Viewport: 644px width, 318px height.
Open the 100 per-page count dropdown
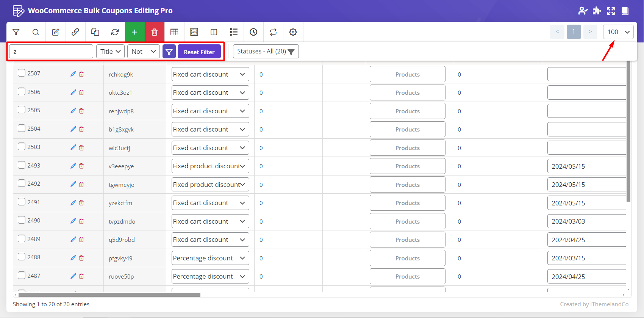pos(618,32)
